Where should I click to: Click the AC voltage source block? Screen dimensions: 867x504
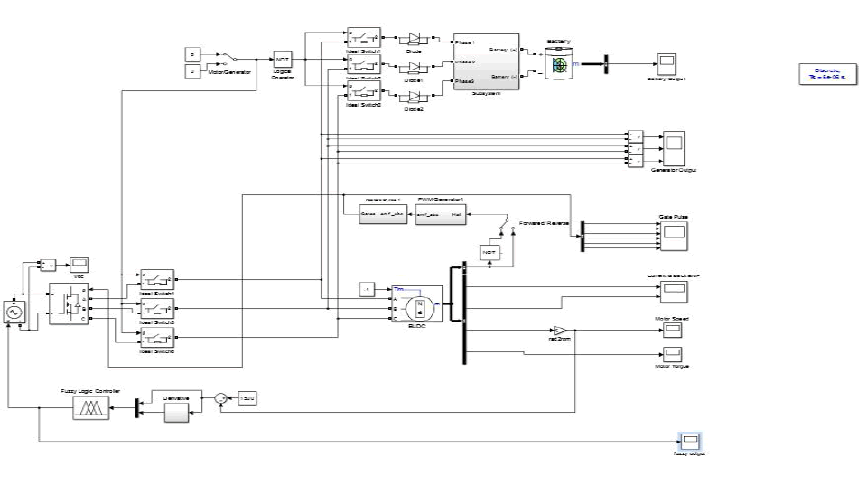[15, 311]
